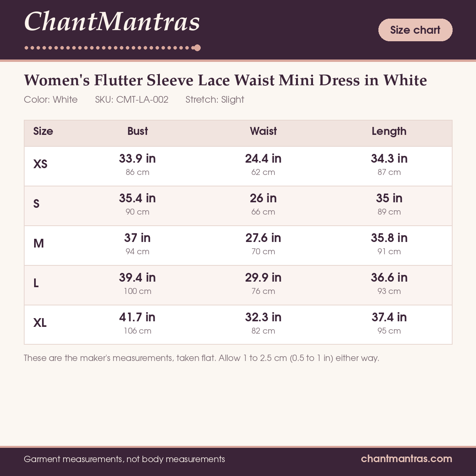The height and width of the screenshot is (476, 476).
Task: Click the maker's measurements tolerance note
Action: coord(202,358)
